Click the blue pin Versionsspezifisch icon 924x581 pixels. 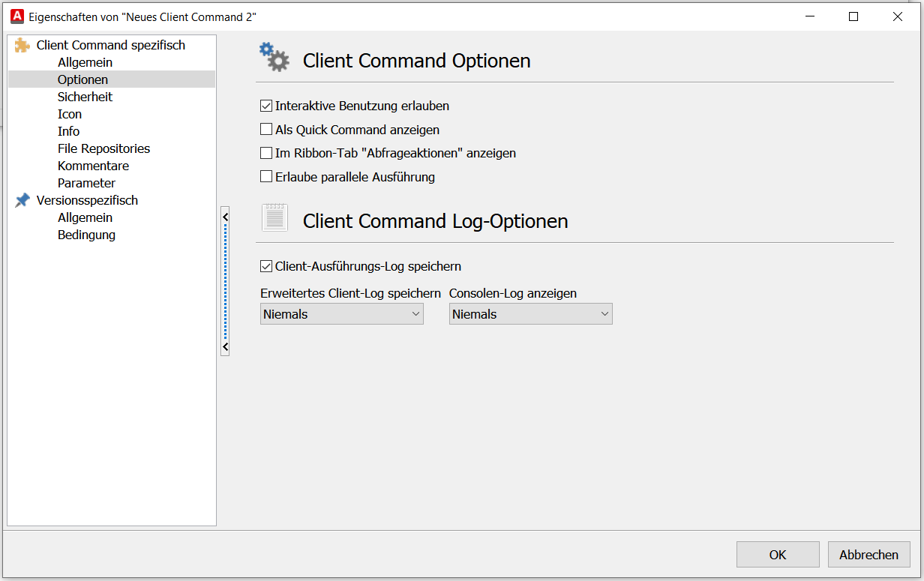[22, 200]
